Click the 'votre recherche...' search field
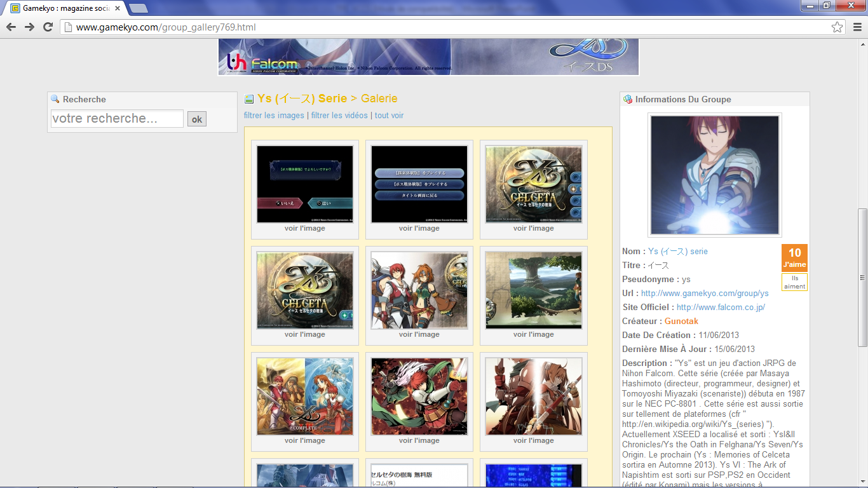Image resolution: width=868 pixels, height=488 pixels. [117, 119]
